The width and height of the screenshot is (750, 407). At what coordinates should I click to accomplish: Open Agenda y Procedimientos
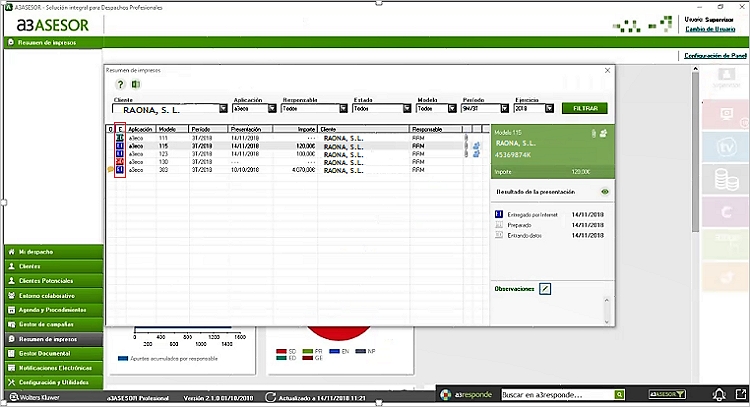(x=54, y=310)
